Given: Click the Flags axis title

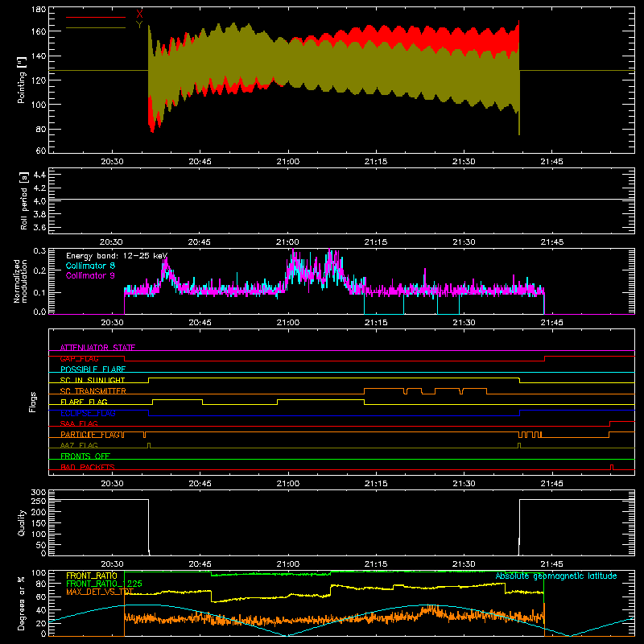Looking at the screenshot, I should pos(32,402).
